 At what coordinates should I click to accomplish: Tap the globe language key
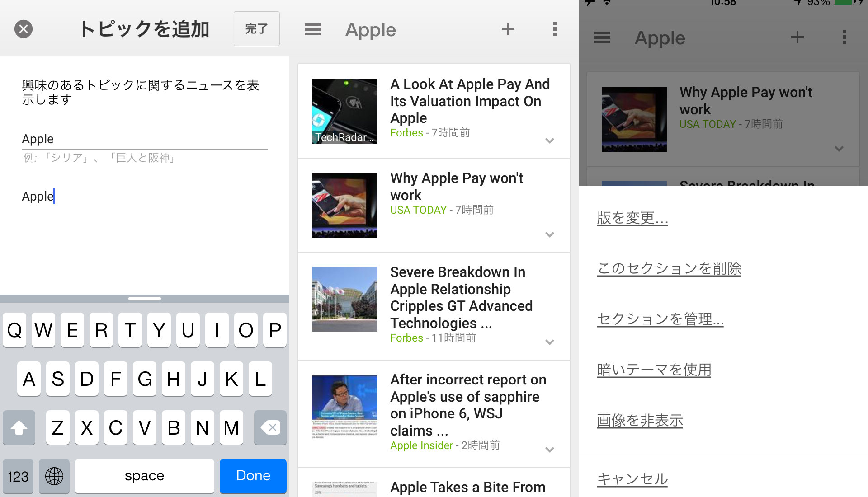pos(54,476)
